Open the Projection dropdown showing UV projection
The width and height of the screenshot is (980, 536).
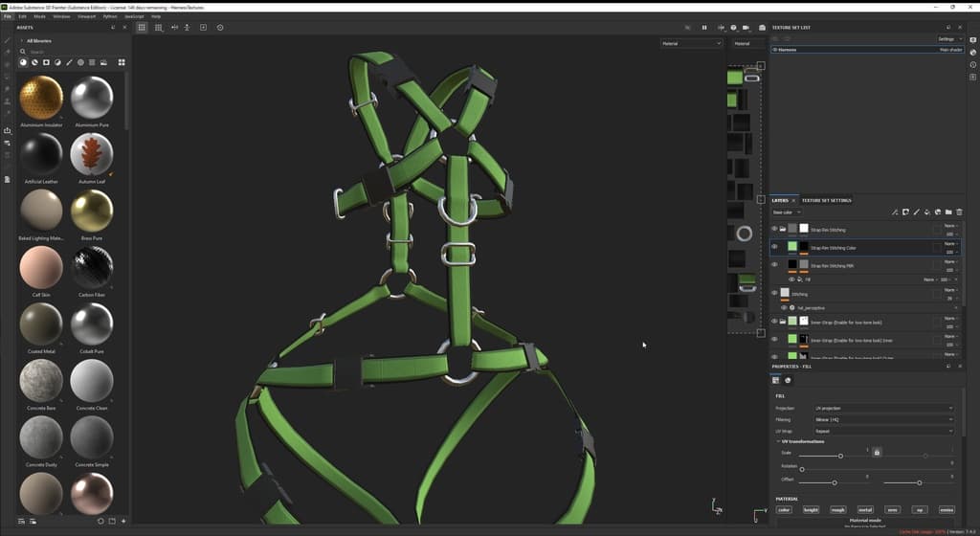(882, 408)
